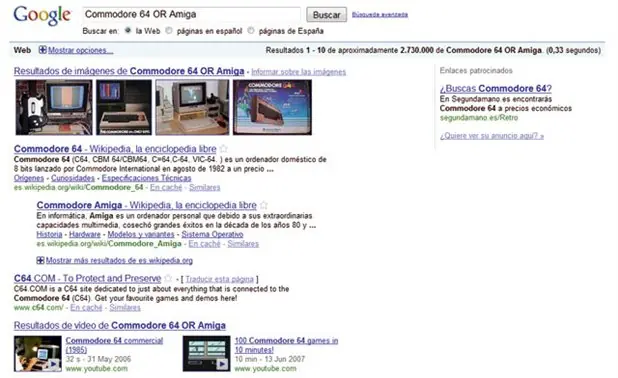This screenshot has height=378, width=618.
Task: Open 'C64.COM - To Protect and Preserve'
Action: click(x=87, y=279)
